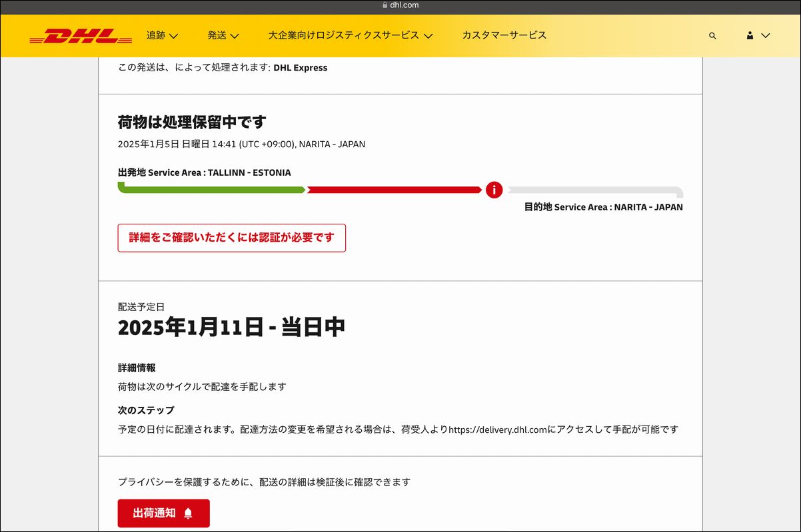
Task: Click 詳細をご確認いただくには認証が必要です button
Action: click(x=232, y=238)
